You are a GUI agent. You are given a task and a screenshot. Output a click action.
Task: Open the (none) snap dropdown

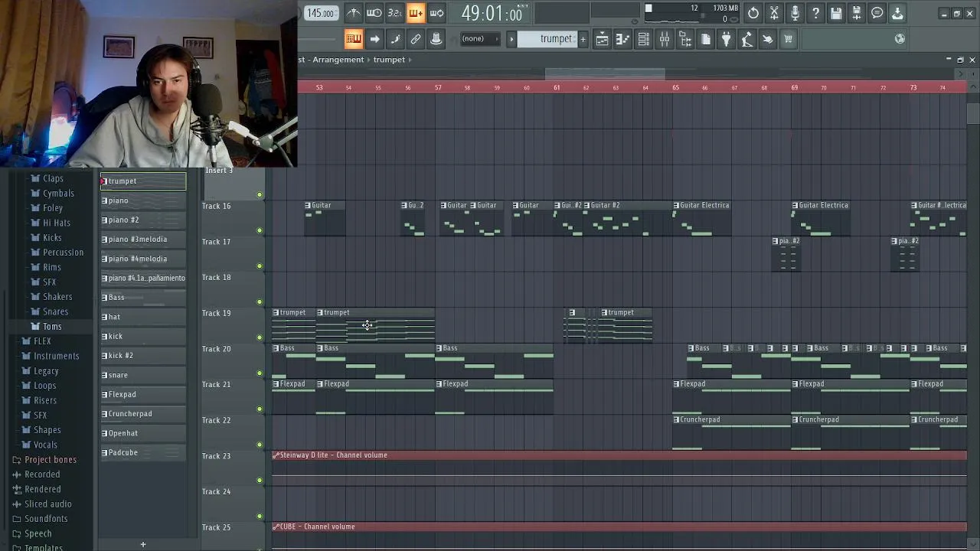pyautogui.click(x=480, y=39)
